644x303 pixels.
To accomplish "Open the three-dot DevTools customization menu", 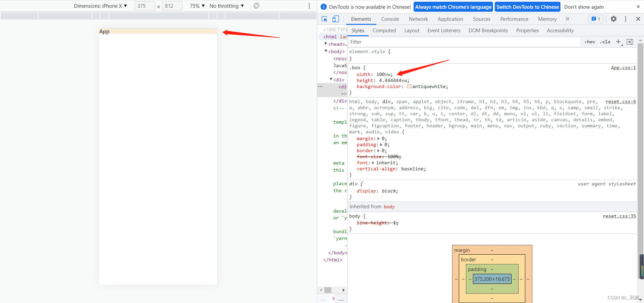I will (626, 19).
